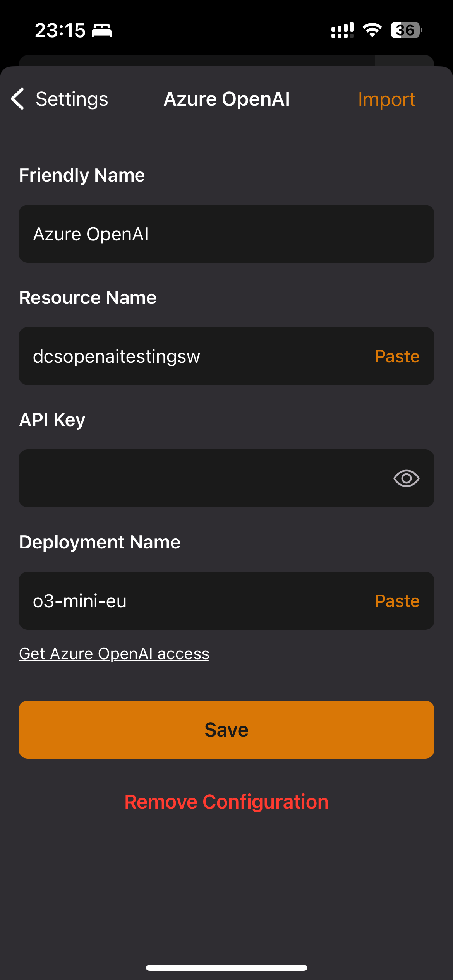Save the Azure OpenAI configuration
The image size is (453, 980).
[x=226, y=730]
